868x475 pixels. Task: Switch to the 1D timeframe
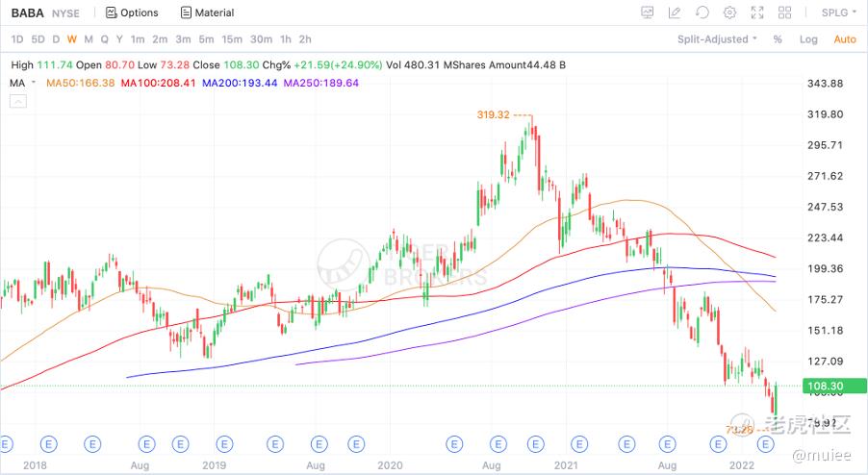click(17, 39)
